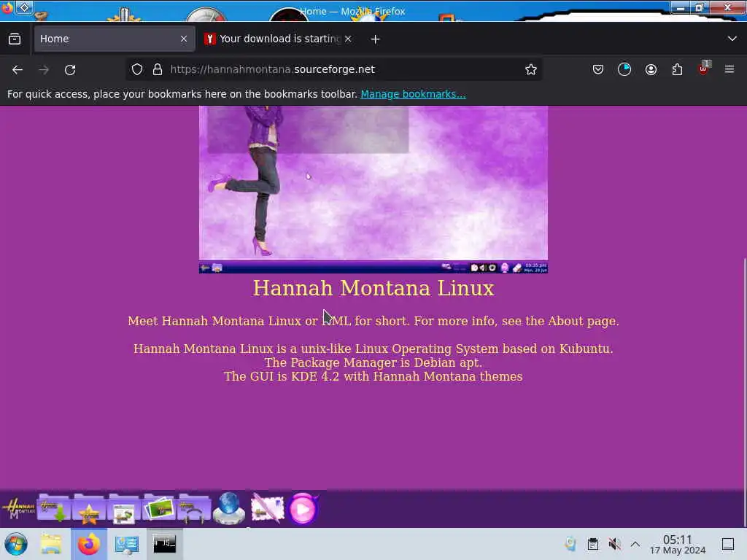Open the Manage bookmarks link
Image resolution: width=747 pixels, height=560 pixels.
413,94
